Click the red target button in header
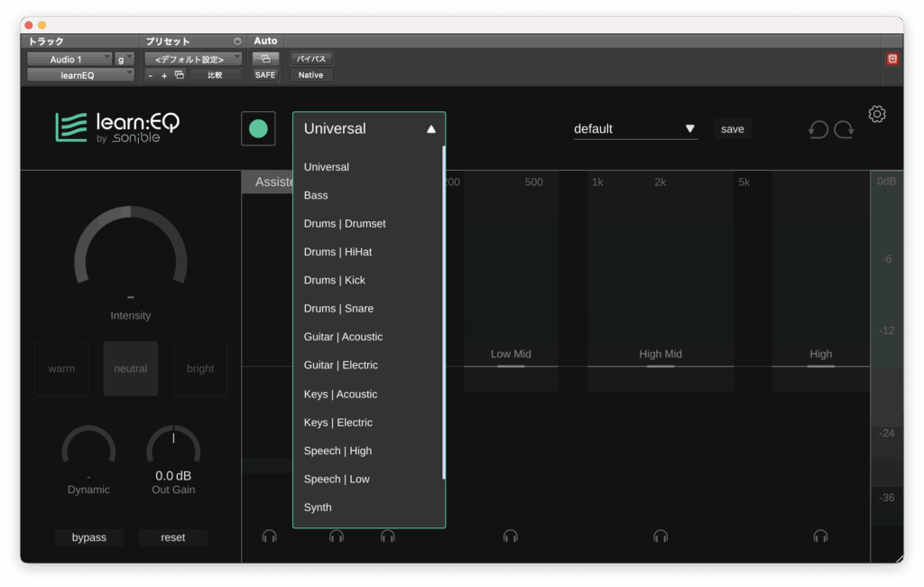Screen dimensions: 924x587 (x=892, y=59)
